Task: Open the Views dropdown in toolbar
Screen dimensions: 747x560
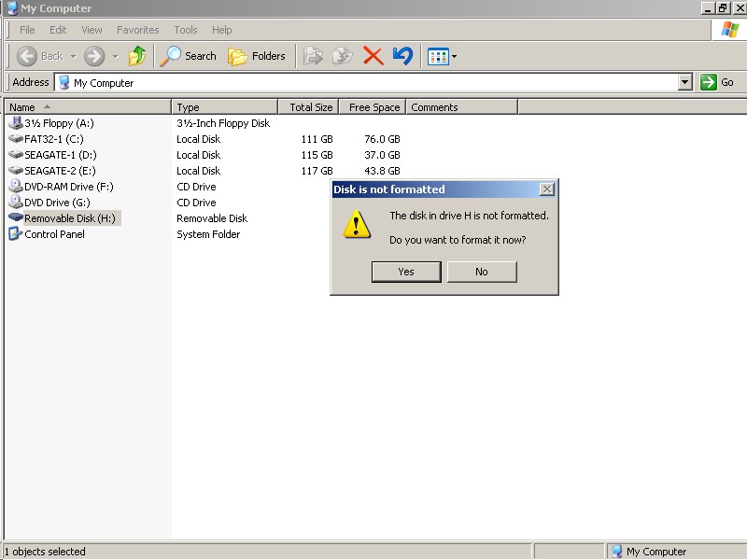Action: coord(443,56)
